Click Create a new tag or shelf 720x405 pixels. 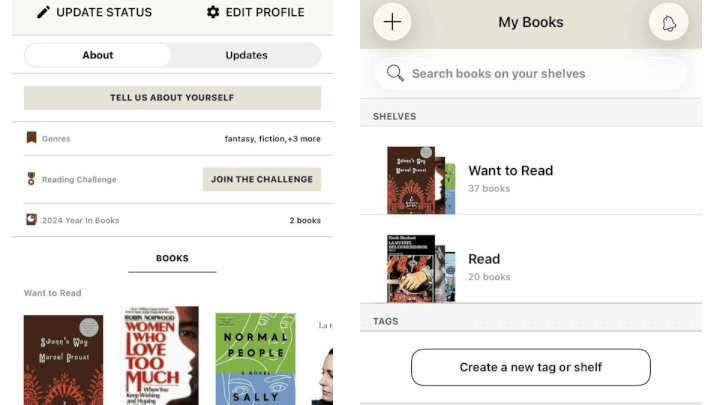click(530, 367)
